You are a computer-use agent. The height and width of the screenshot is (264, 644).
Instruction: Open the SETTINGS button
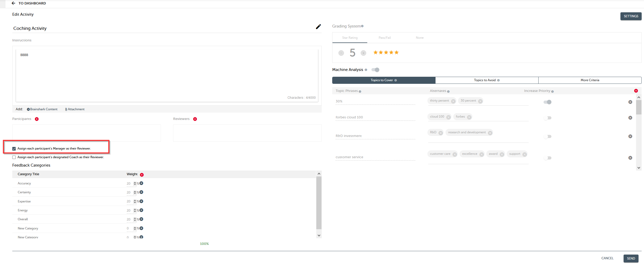point(631,16)
